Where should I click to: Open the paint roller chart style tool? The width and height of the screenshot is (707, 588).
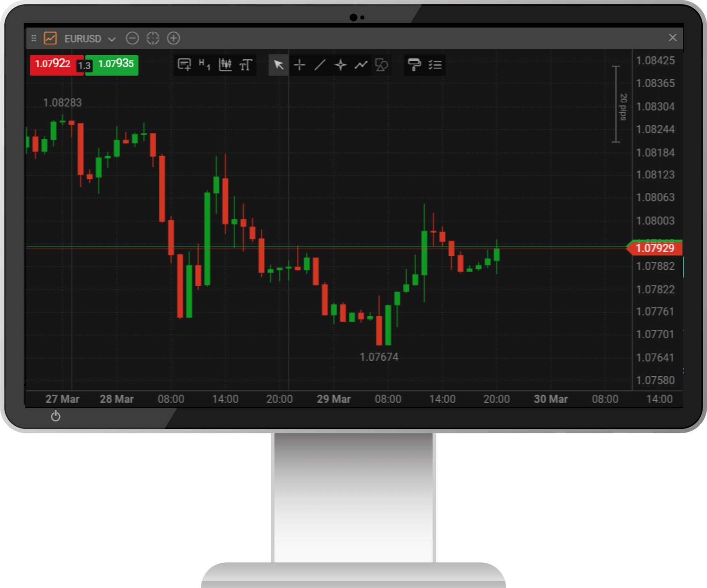coord(414,65)
